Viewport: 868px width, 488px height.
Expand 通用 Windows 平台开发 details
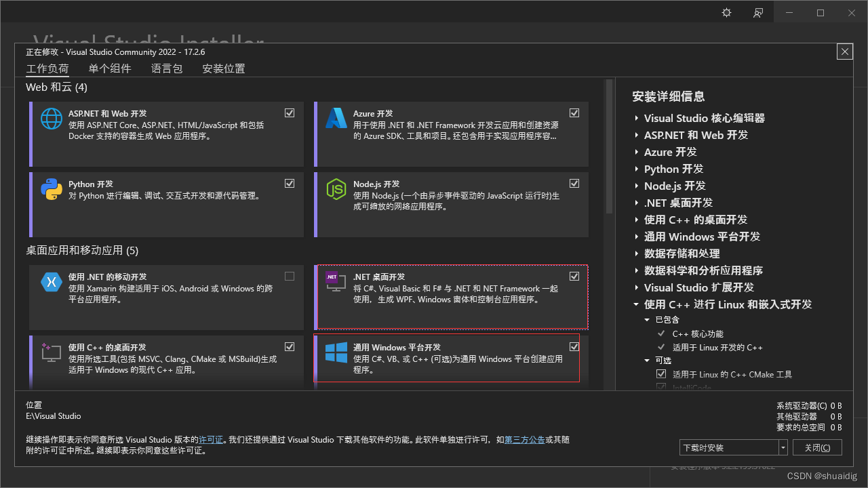(x=637, y=237)
